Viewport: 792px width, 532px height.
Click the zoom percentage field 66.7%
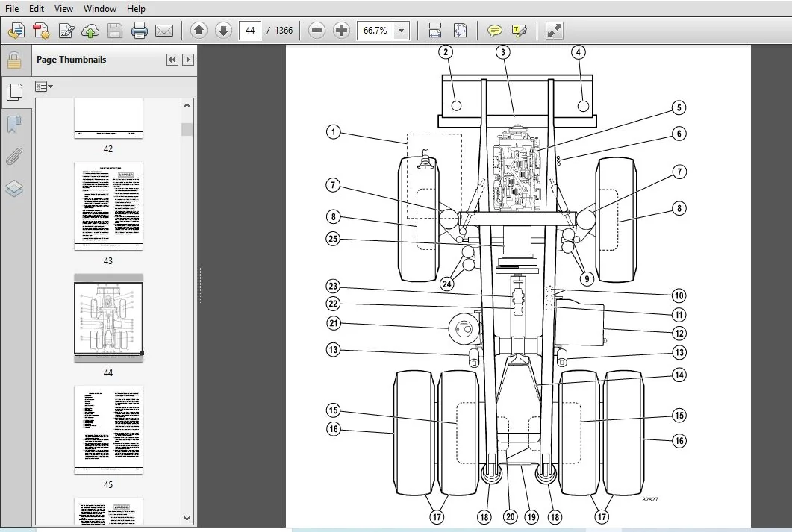pyautogui.click(x=375, y=31)
